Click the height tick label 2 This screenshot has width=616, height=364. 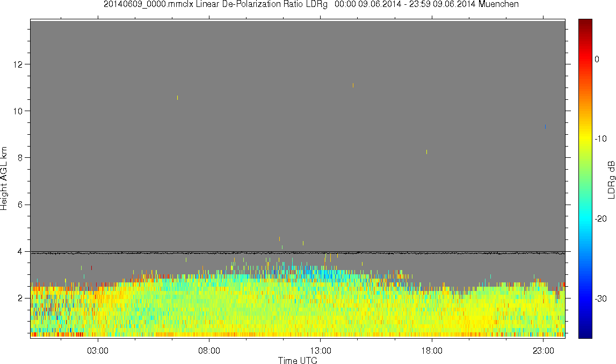(20, 299)
